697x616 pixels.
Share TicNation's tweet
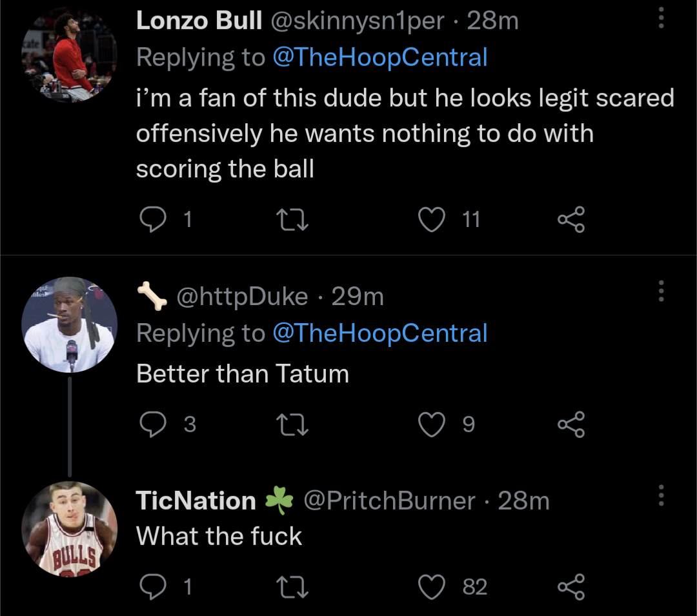click(571, 587)
